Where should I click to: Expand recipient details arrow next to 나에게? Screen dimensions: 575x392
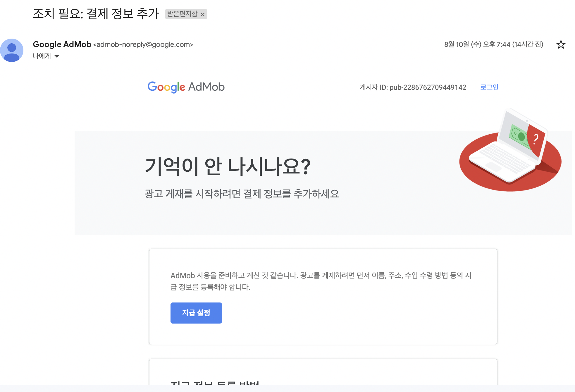57,56
